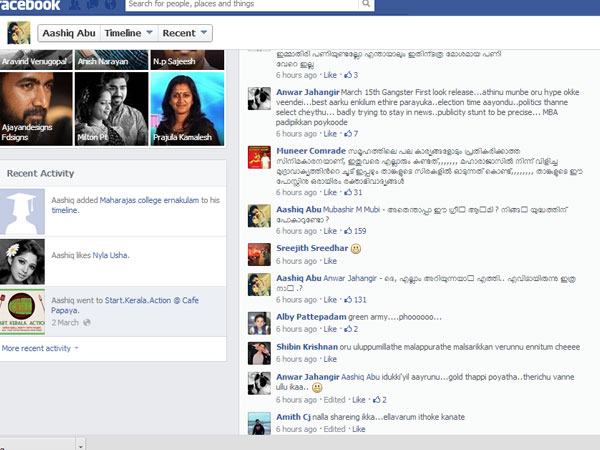Open the Recent dropdown
The image size is (600, 450).
click(x=185, y=33)
